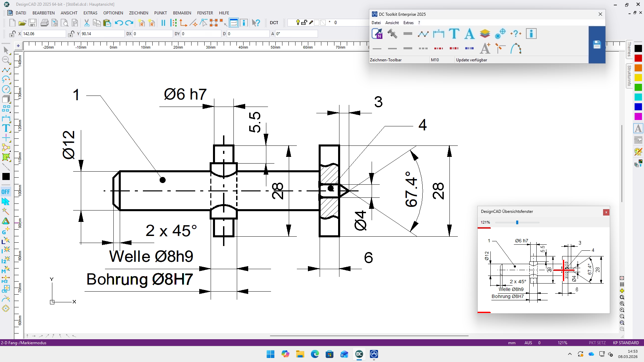This screenshot has width=644, height=362.
Task: Open the ZEICHNEN menu
Action: pos(139,13)
